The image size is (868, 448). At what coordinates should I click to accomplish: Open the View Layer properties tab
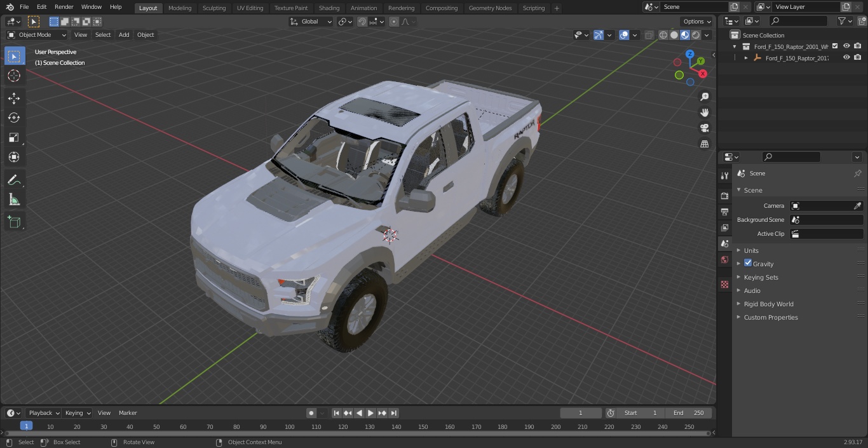(724, 227)
